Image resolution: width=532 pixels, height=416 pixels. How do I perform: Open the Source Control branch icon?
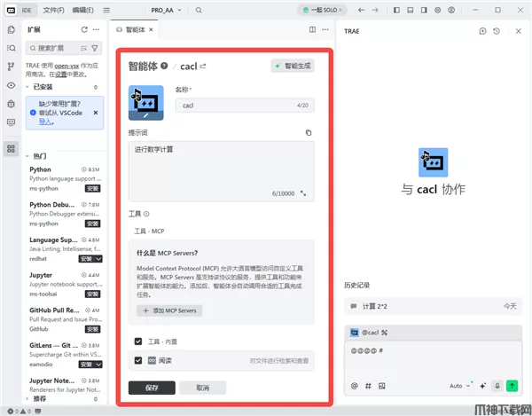pos(12,67)
